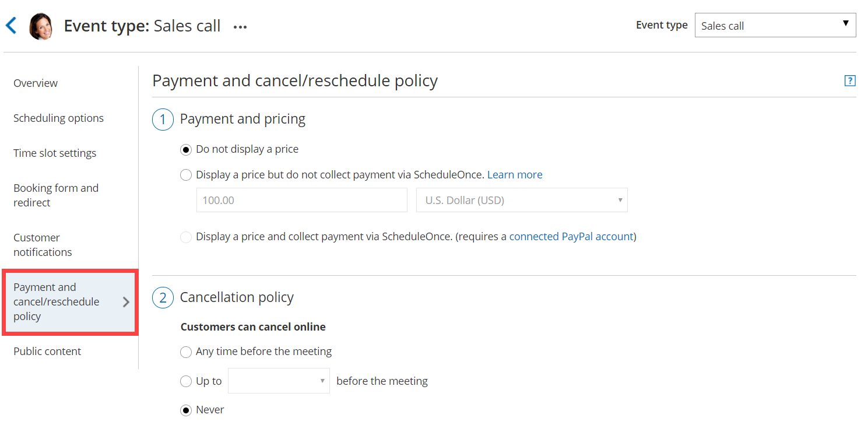Open Time slot settings
This screenshot has height=432, width=868.
tap(55, 153)
